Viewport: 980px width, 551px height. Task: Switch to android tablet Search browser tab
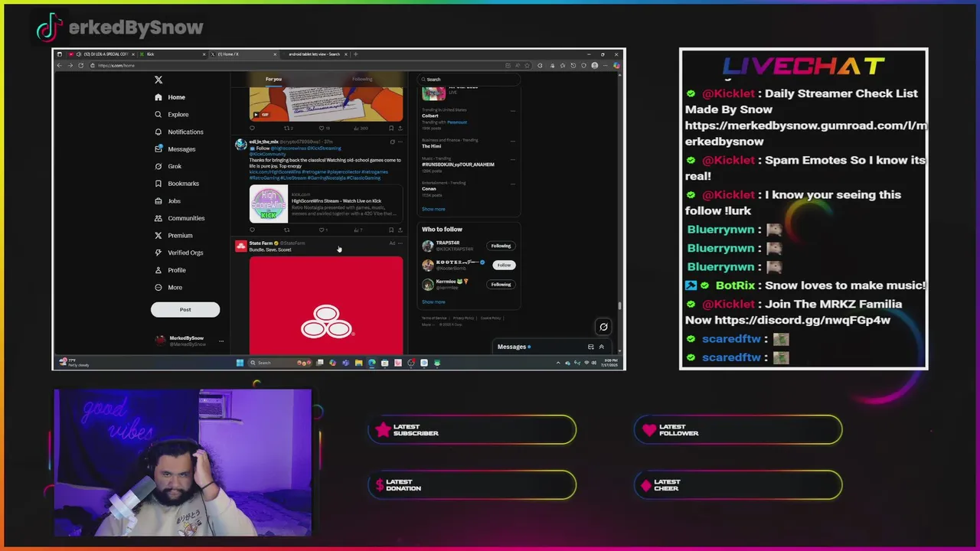tap(314, 54)
